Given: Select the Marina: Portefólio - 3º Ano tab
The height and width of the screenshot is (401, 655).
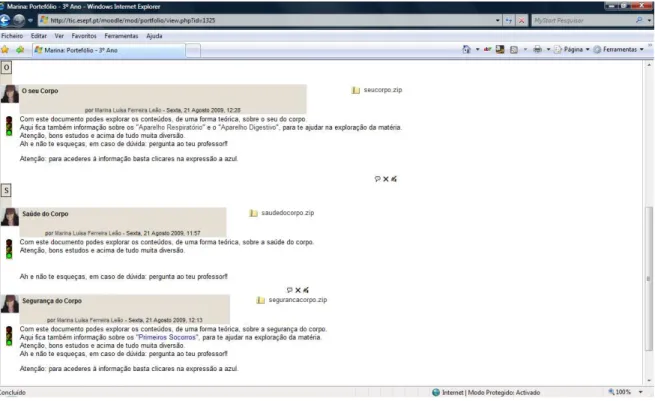Looking at the screenshot, I should point(109,50).
